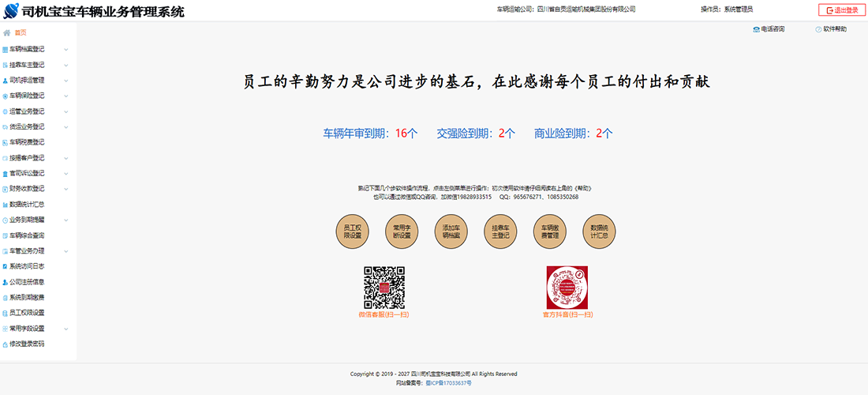Image resolution: width=868 pixels, height=395 pixels.
Task: Click the grid icon beside 常用字段设置
Action: click(x=5, y=329)
